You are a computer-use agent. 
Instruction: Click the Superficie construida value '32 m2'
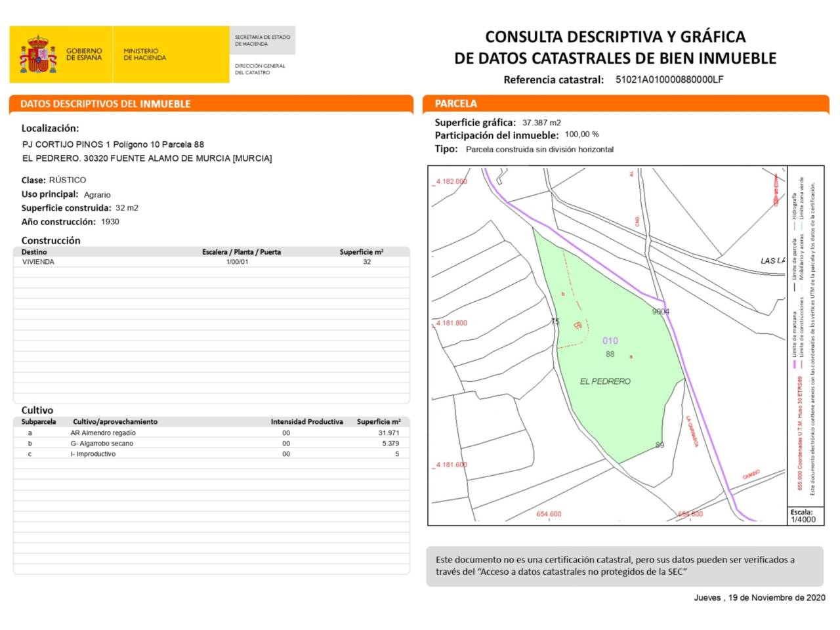(127, 208)
